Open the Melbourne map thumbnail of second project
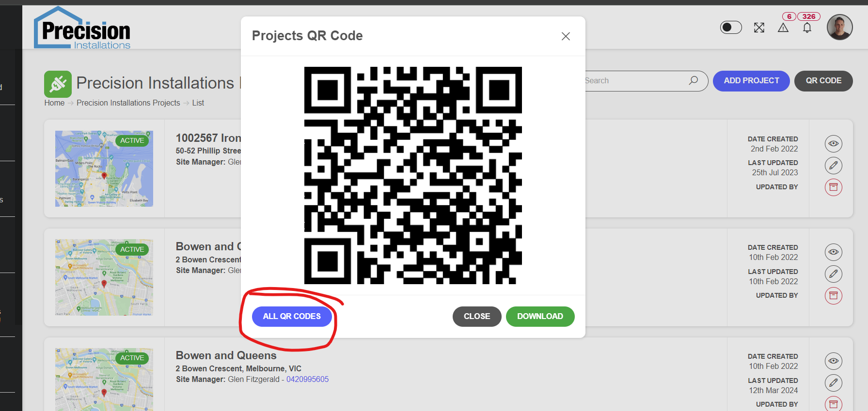The height and width of the screenshot is (411, 868). click(104, 277)
